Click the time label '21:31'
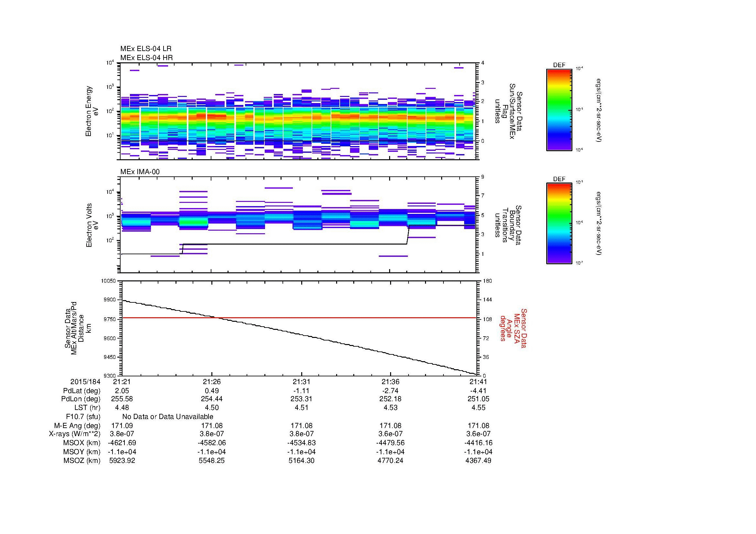This screenshot has height=534, width=756. click(301, 382)
